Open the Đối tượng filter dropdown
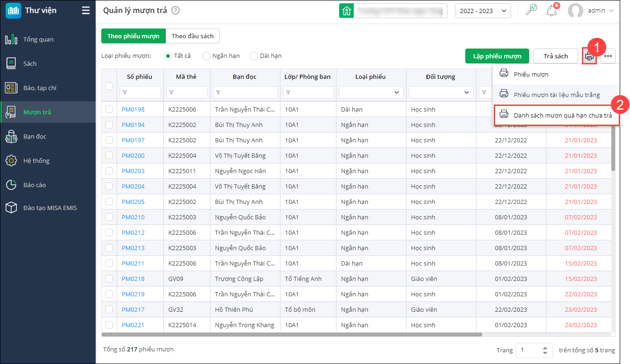 (x=441, y=92)
